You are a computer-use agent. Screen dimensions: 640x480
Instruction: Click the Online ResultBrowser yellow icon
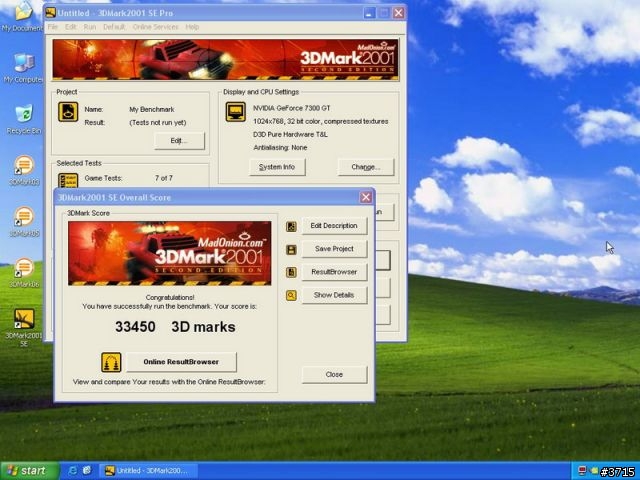[111, 362]
